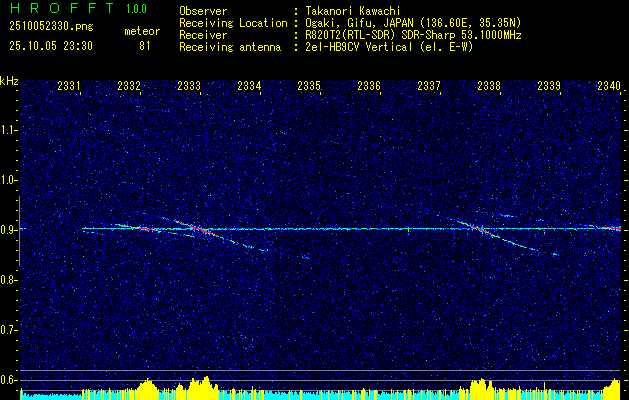The width and height of the screenshot is (629, 400).
Task: Click the 0.7 kHz axis label
Action: 9,330
